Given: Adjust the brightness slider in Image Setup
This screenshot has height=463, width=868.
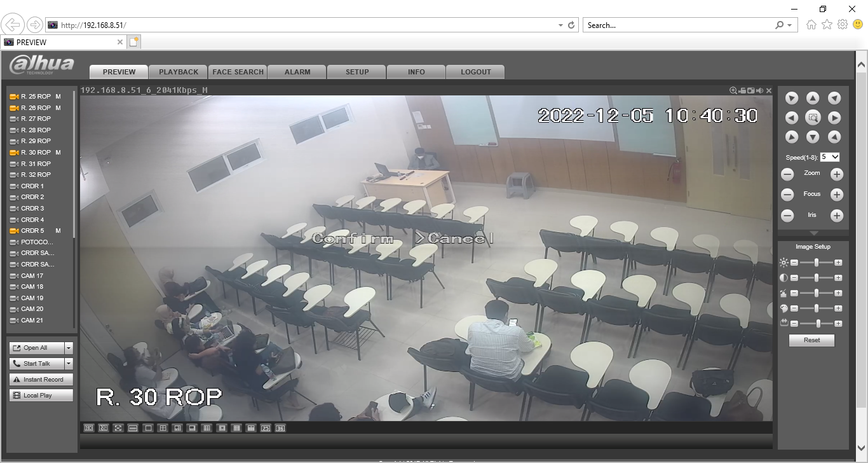Looking at the screenshot, I should pyautogui.click(x=816, y=262).
